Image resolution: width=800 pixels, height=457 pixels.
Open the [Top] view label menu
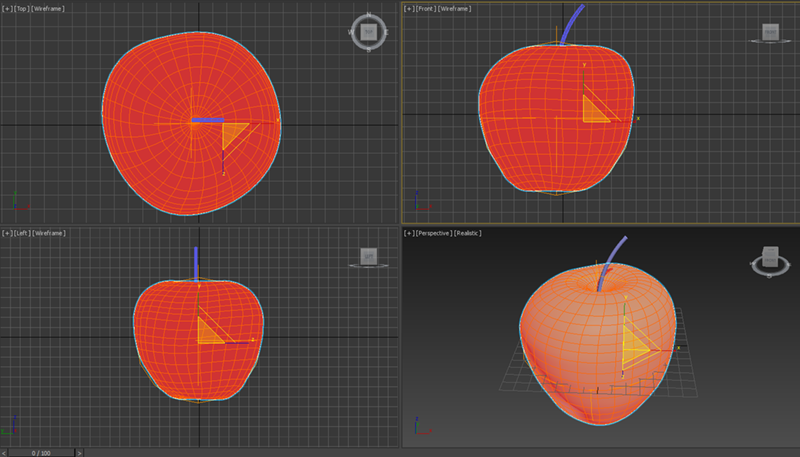tap(22, 9)
